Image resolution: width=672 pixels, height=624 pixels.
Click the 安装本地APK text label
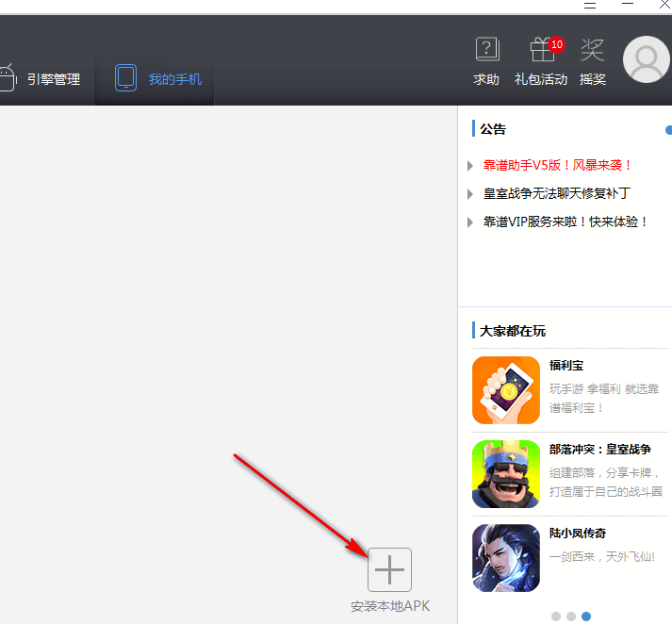tap(389, 606)
